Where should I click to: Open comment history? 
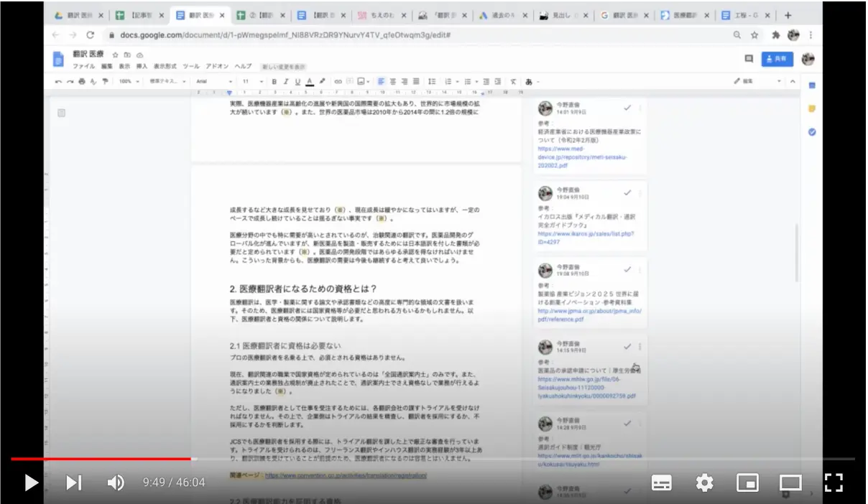[x=749, y=59]
